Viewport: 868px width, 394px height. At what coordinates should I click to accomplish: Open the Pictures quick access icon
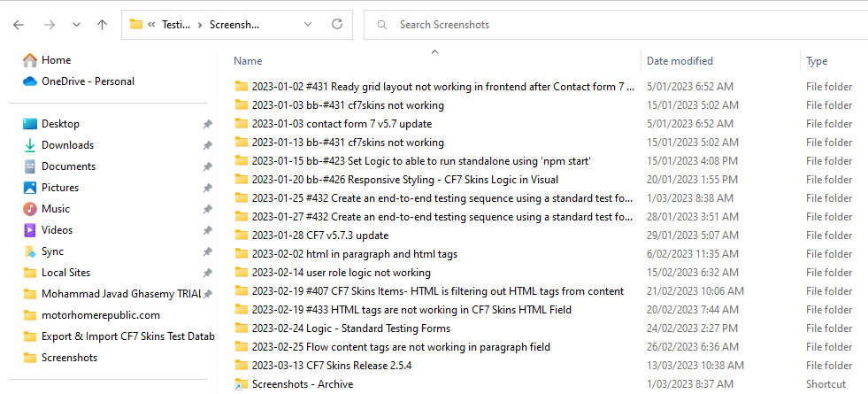click(x=30, y=188)
